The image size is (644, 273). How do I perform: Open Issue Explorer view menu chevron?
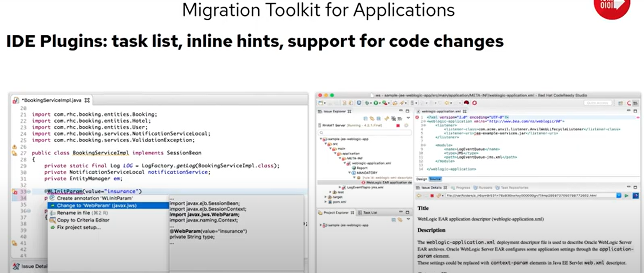408,118
